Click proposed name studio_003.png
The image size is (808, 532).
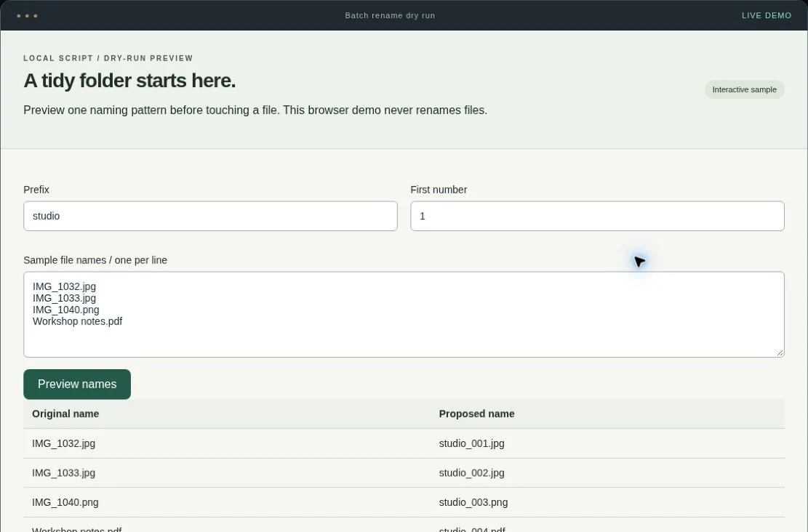[473, 502]
